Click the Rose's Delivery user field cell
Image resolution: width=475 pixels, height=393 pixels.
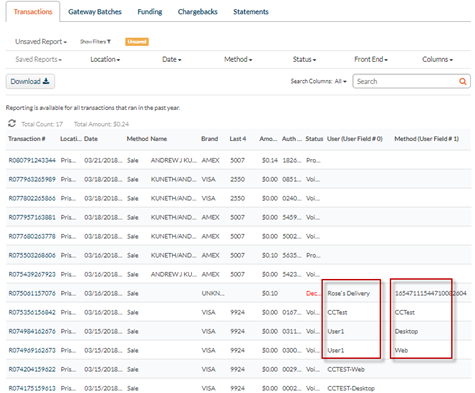(349, 293)
